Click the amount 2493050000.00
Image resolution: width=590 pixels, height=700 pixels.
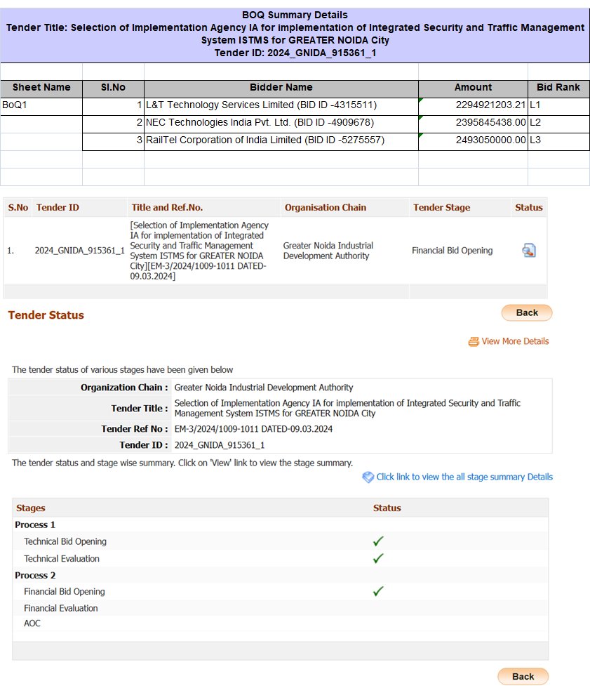(473, 142)
